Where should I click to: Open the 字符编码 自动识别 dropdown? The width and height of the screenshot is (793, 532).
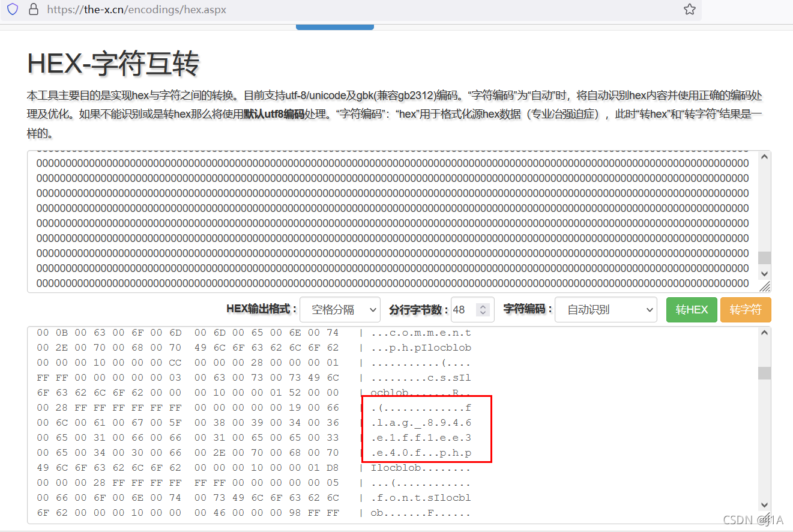tap(606, 309)
